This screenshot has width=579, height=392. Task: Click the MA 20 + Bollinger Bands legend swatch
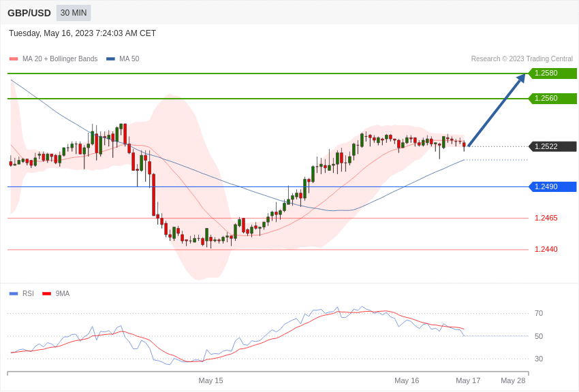pyautogui.click(x=14, y=59)
